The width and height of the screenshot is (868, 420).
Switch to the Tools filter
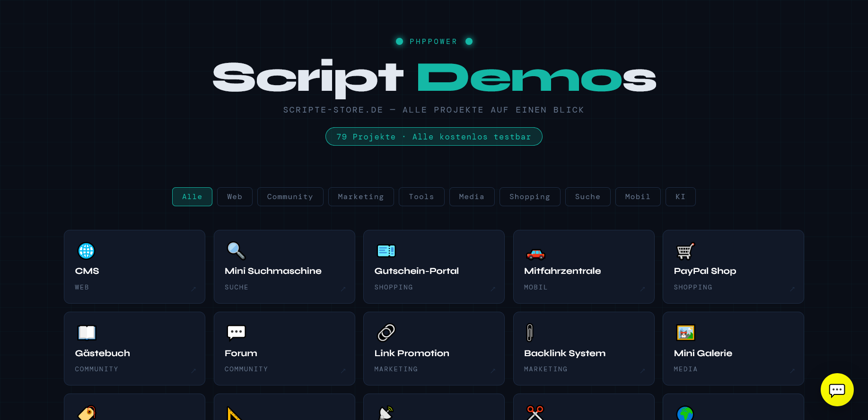(421, 197)
